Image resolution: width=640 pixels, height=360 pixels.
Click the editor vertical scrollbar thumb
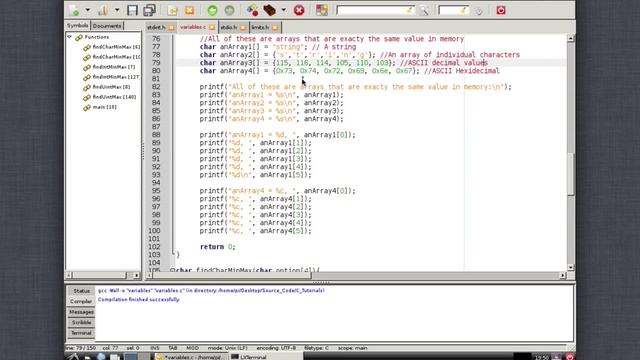(x=571, y=174)
